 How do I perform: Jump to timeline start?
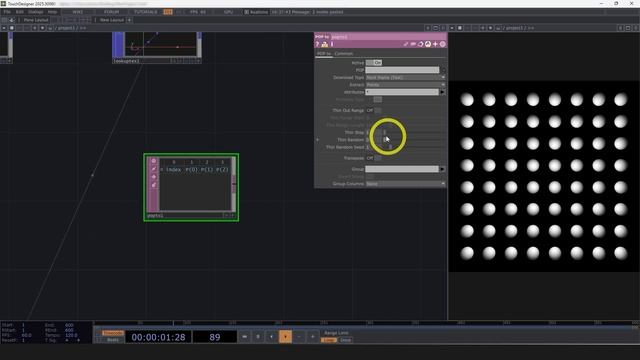click(x=244, y=337)
